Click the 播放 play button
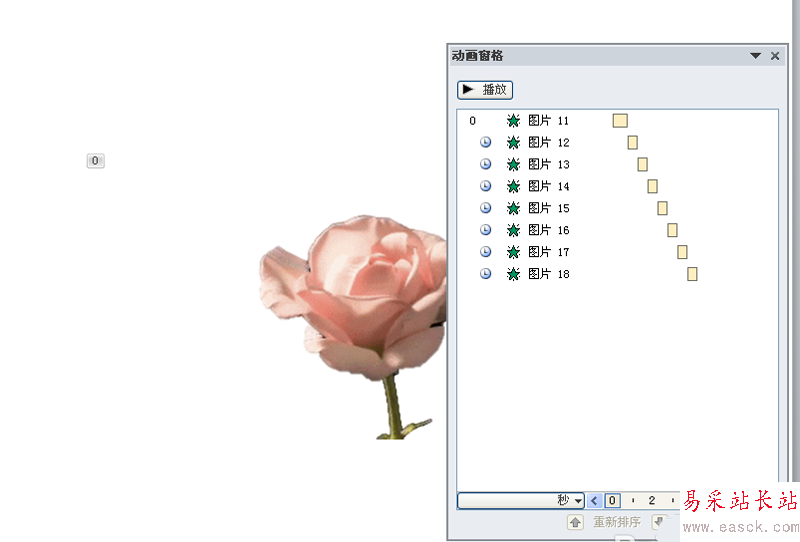Viewport: 800px width, 542px height. pyautogui.click(x=484, y=90)
